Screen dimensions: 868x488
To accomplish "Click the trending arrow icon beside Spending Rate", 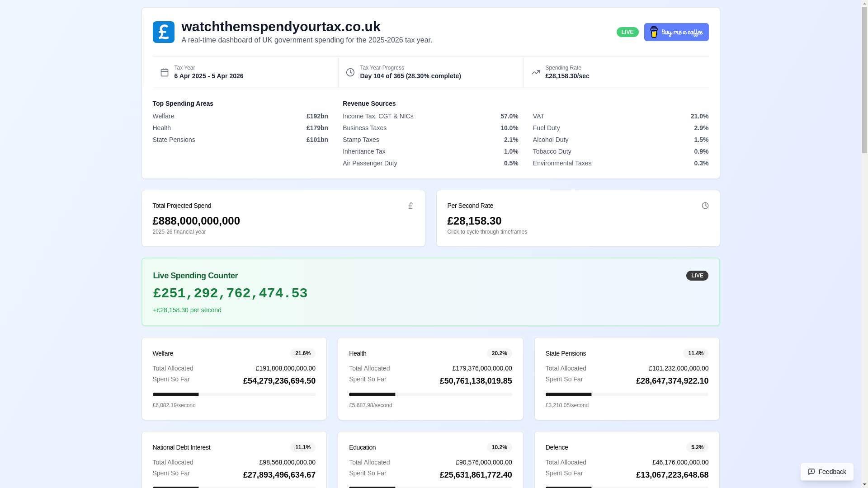I will click(535, 72).
